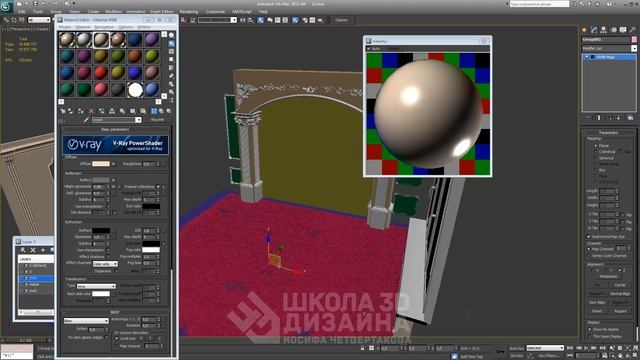Click Diffuse color swatch

pos(101,164)
